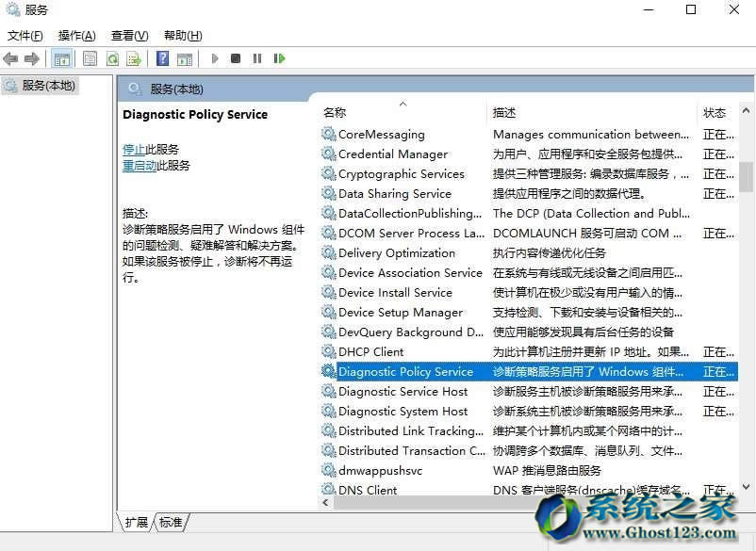Switch to the 标准 tab
This screenshot has height=551, width=756.
[171, 522]
